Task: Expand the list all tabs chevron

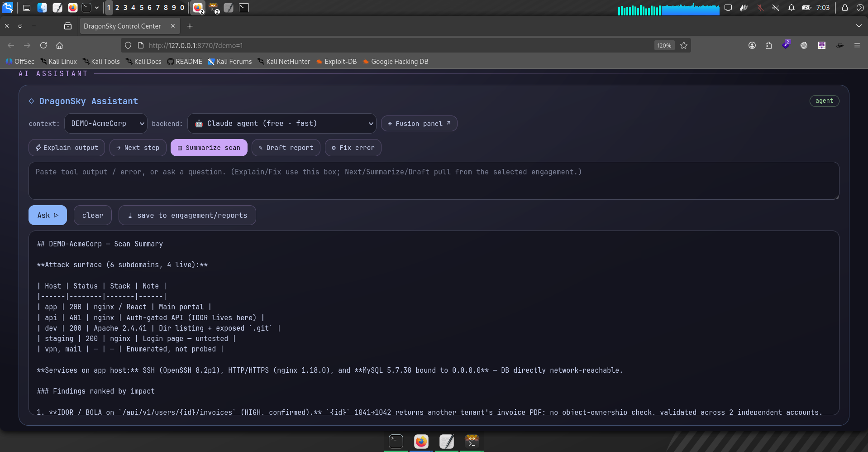Action: click(x=858, y=26)
